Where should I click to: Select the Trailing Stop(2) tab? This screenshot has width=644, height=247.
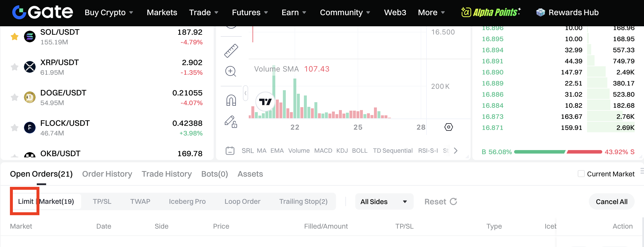click(303, 201)
